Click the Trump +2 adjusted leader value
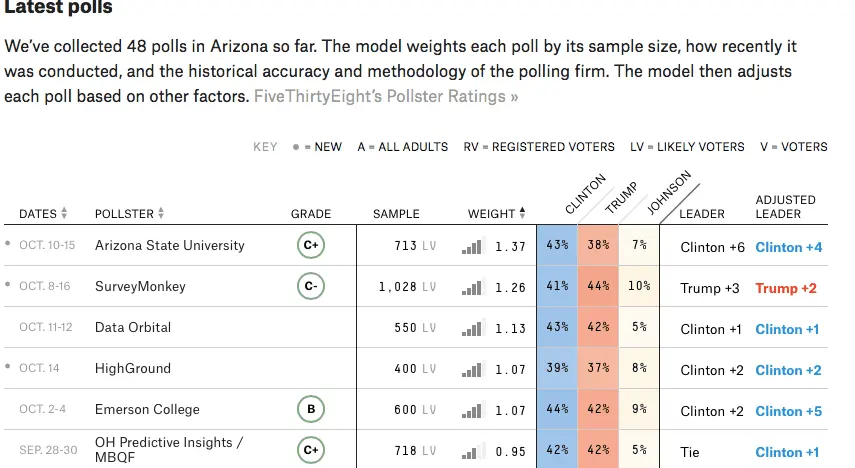Image resolution: width=855 pixels, height=468 pixels. [786, 288]
